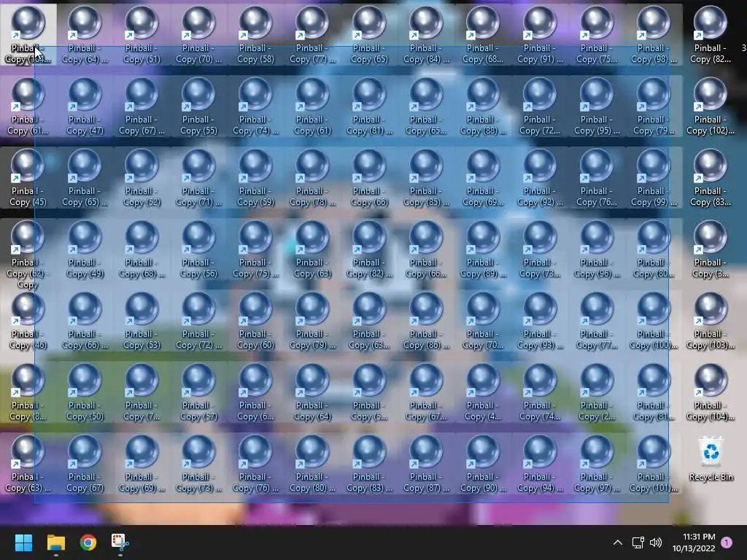Image resolution: width=747 pixels, height=560 pixels.
Task: Open the network status tray icon
Action: 638,542
